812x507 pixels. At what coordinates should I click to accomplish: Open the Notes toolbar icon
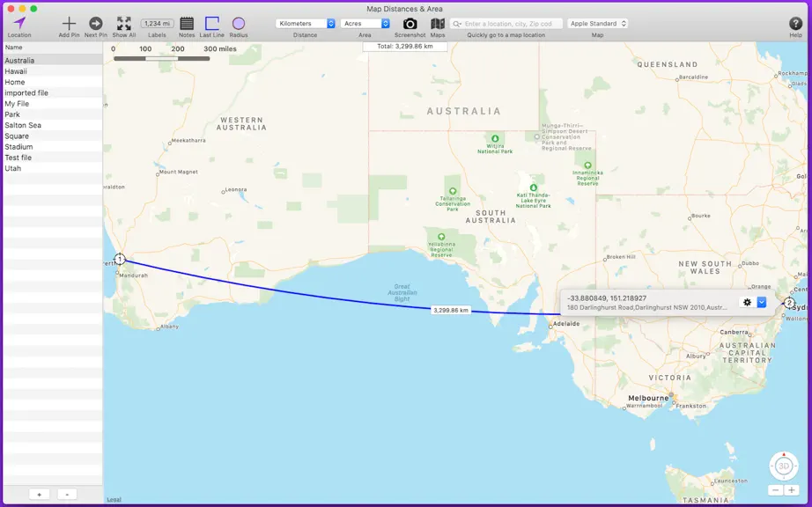coord(187,23)
